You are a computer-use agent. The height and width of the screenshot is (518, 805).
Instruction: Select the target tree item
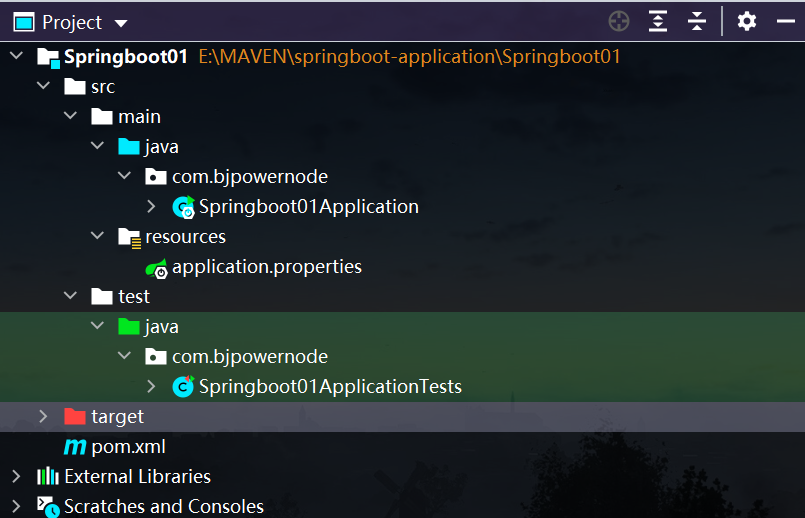coord(118,417)
